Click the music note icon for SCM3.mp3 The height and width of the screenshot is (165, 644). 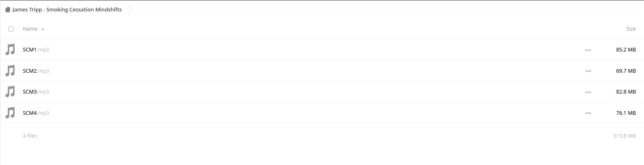(10, 91)
